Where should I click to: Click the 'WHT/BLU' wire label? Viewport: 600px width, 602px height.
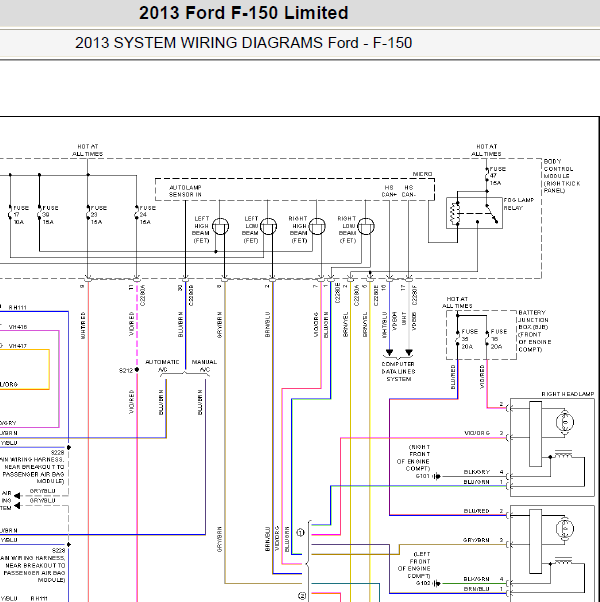tap(384, 324)
